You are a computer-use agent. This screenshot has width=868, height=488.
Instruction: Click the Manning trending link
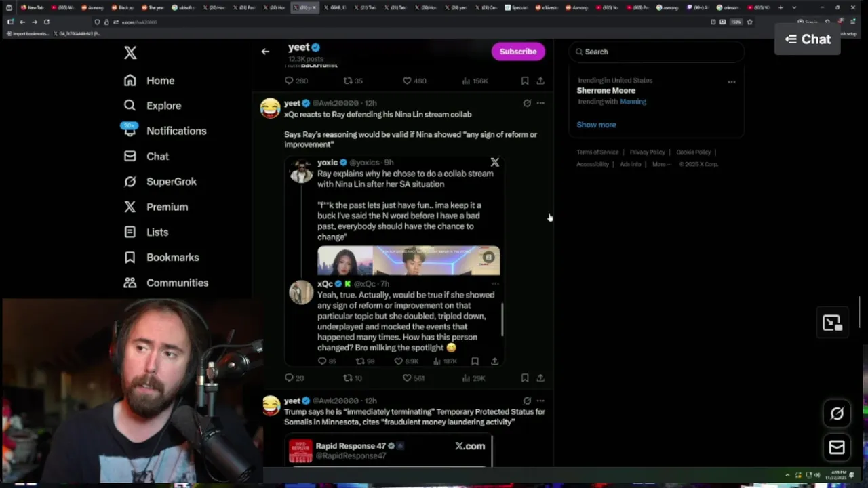point(633,102)
